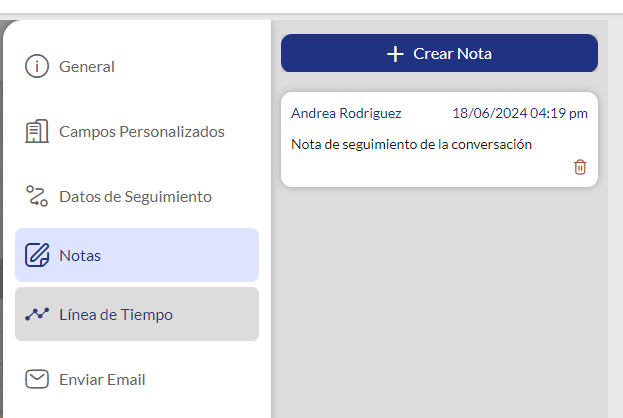Select the Datos de Seguimiento label
The width and height of the screenshot is (623, 418).
(135, 196)
